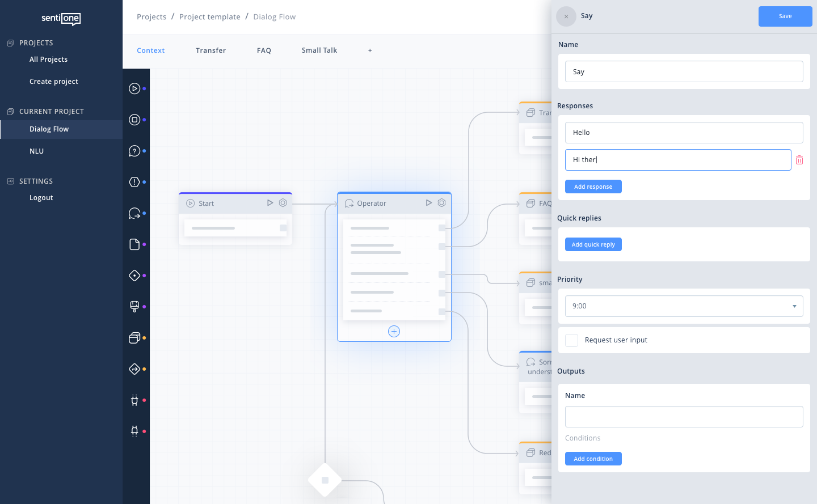The width and height of the screenshot is (817, 504).
Task: Open the Priority dropdown showing 9:00
Action: (x=684, y=306)
